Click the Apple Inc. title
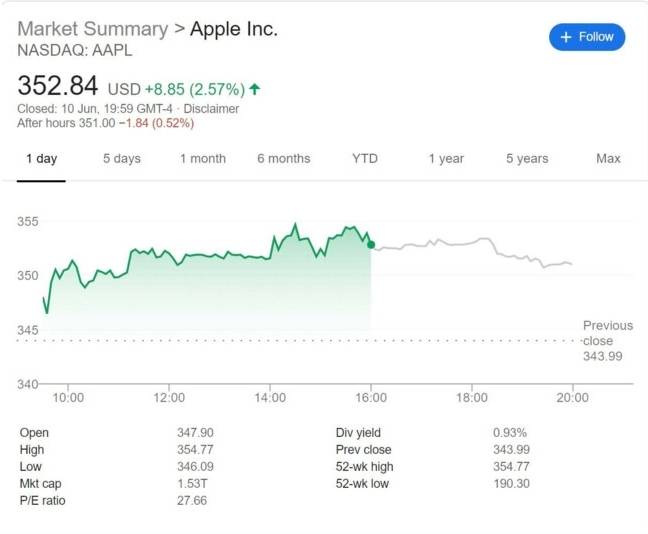648x534 pixels. pyautogui.click(x=234, y=29)
